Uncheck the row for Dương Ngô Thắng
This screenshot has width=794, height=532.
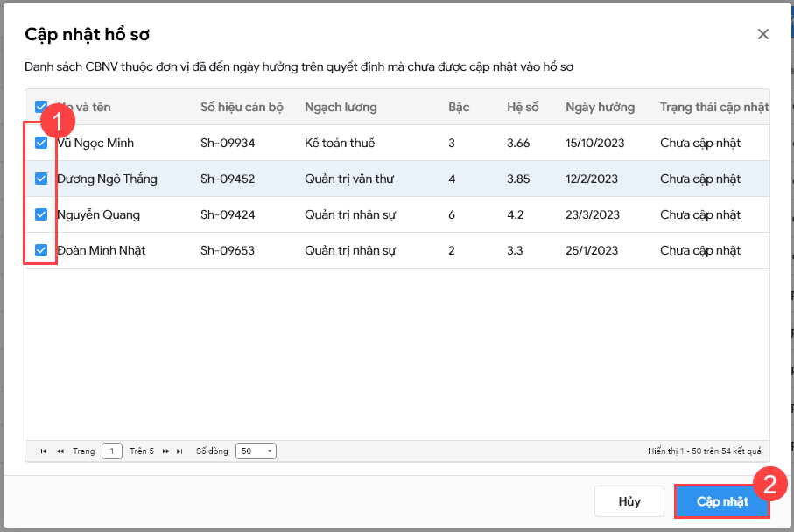[x=41, y=178]
